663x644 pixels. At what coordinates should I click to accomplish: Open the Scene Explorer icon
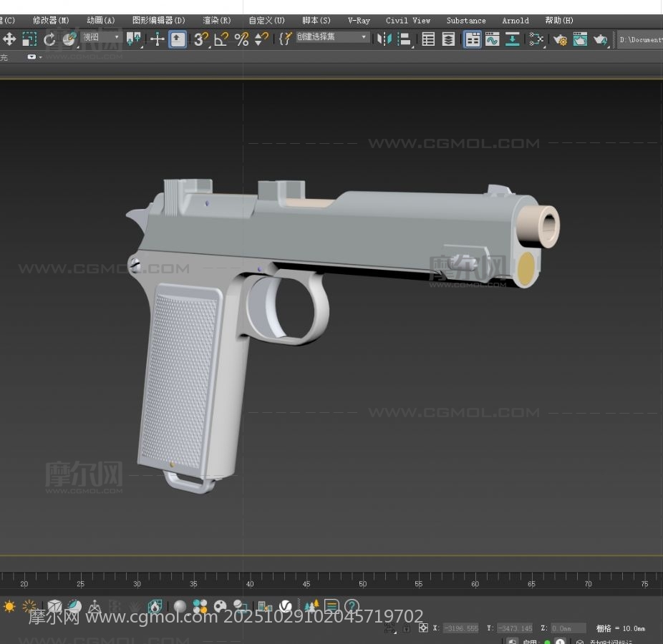pyautogui.click(x=428, y=39)
